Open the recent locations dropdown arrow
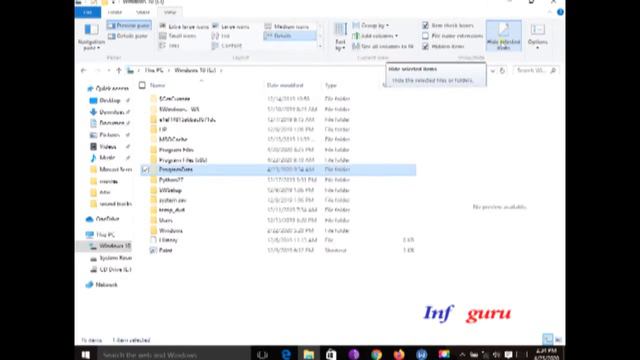 [109, 70]
